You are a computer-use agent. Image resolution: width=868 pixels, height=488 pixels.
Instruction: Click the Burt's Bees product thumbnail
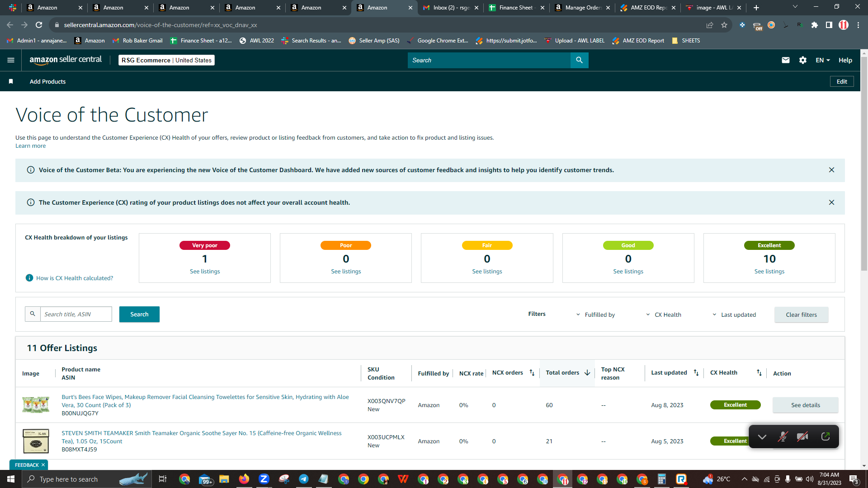click(36, 404)
